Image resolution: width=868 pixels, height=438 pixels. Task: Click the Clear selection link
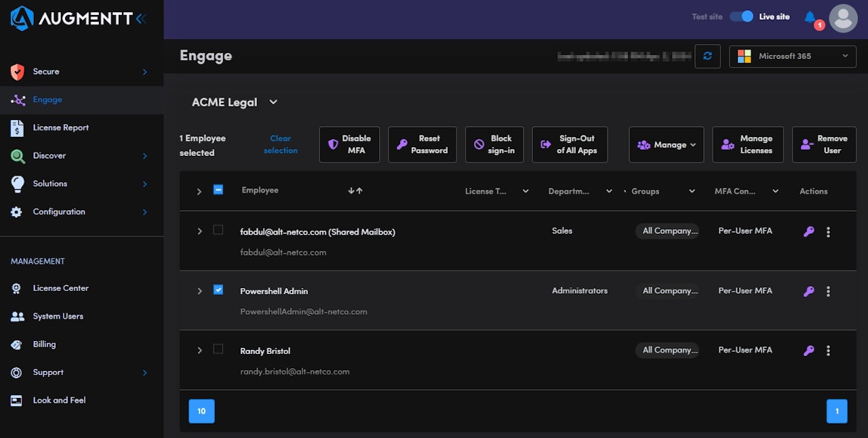pos(280,144)
